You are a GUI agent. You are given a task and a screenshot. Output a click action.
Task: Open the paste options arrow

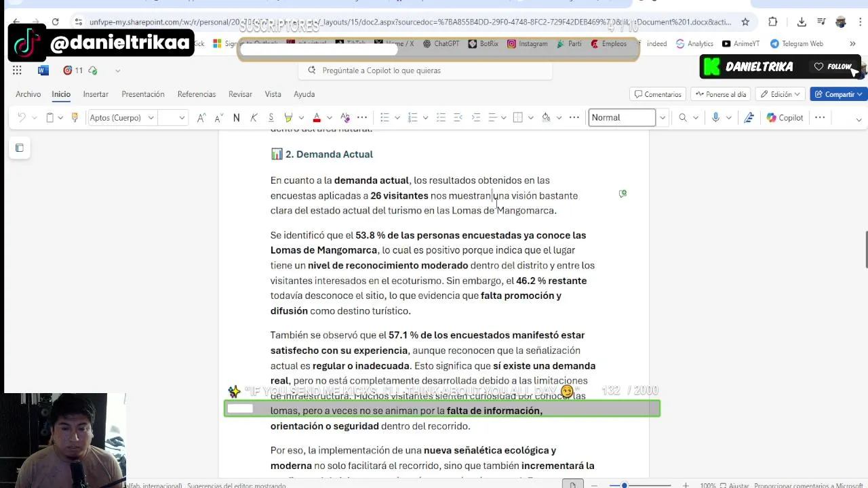[60, 118]
